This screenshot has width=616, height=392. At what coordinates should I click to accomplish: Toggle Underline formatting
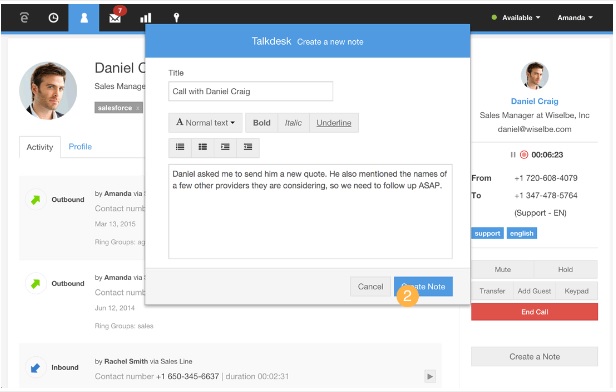(x=334, y=123)
